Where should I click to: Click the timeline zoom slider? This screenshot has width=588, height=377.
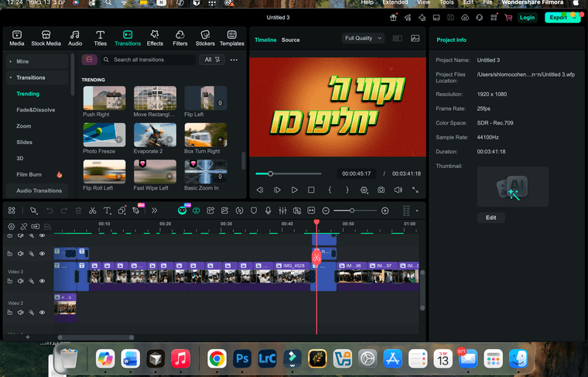pos(353,211)
